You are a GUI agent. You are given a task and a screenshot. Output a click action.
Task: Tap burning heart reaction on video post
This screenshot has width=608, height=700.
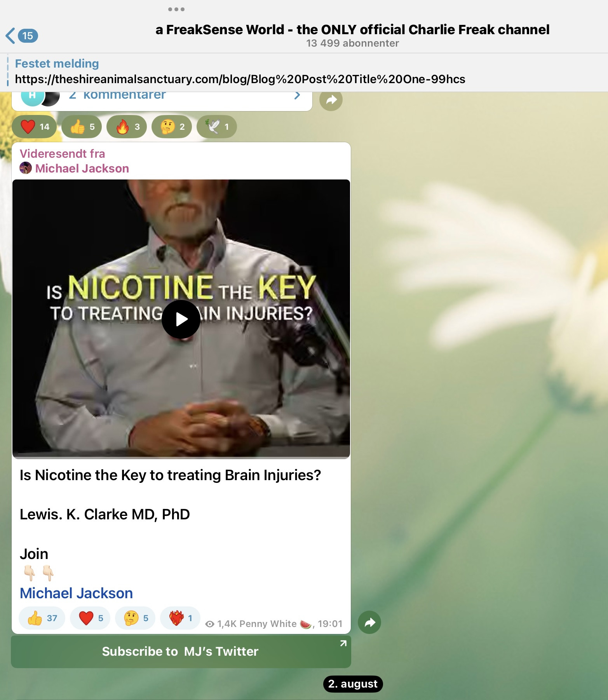180,618
